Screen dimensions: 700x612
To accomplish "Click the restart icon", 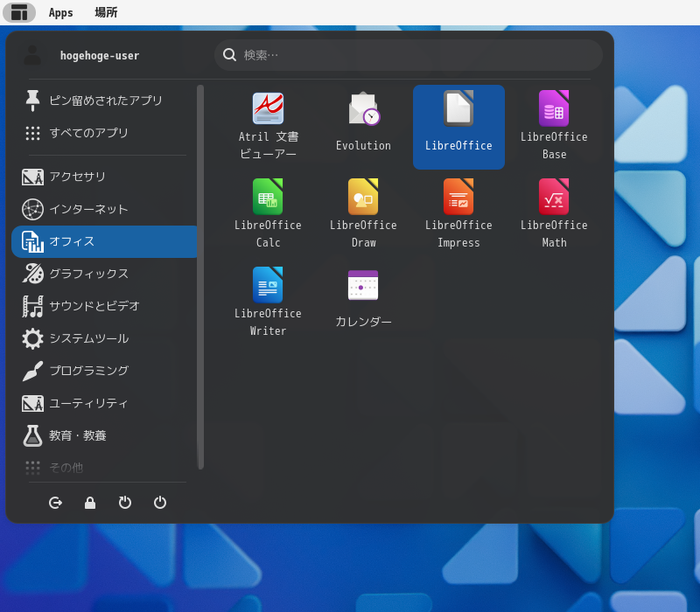I will pos(125,503).
